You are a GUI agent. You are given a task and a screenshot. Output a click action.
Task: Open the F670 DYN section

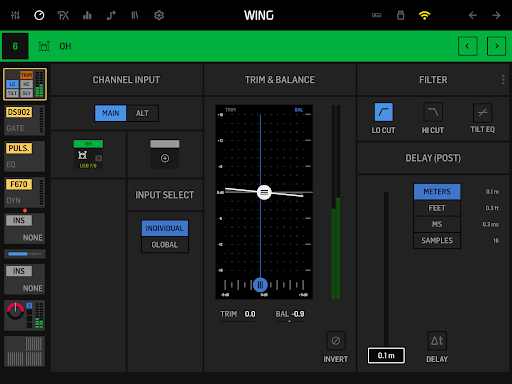25,192
